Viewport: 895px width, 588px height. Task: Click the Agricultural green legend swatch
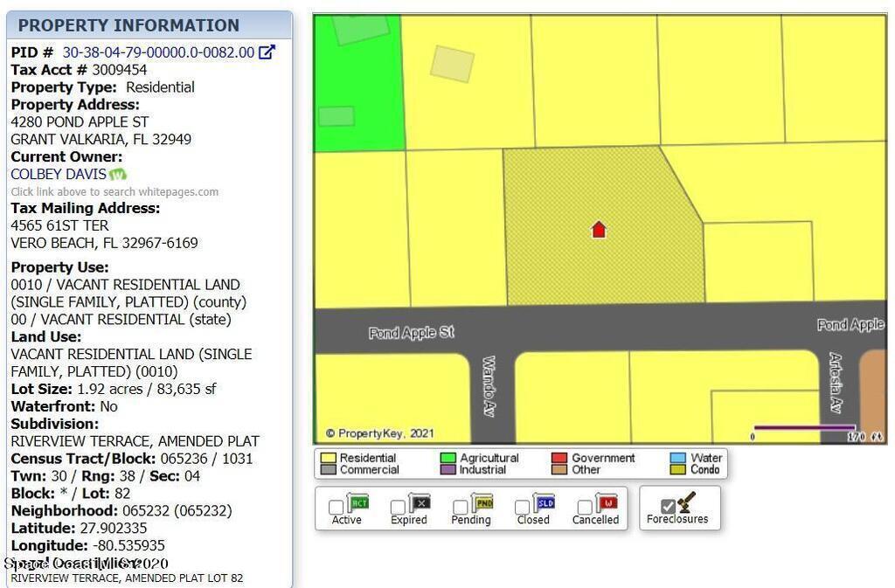click(447, 458)
